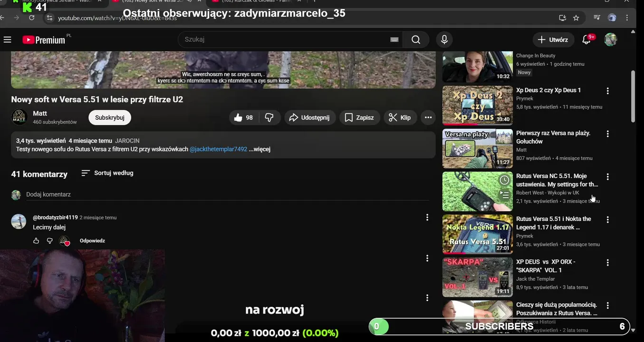This screenshot has height=342, width=644.
Task: Open more actions three-dot menu under video
Action: click(428, 117)
